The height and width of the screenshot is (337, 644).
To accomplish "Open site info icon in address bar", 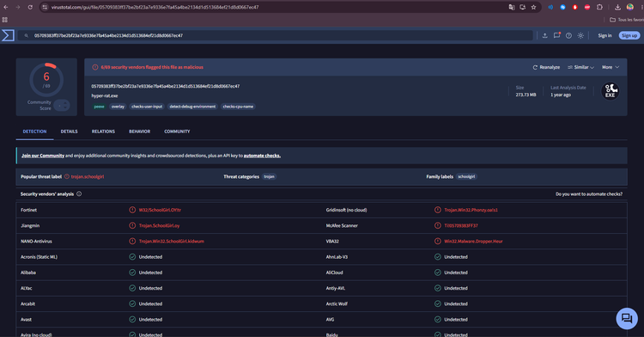I will [x=45, y=7].
